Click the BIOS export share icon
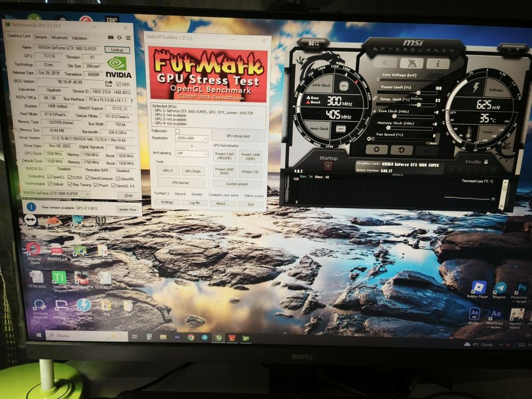 [x=109, y=83]
